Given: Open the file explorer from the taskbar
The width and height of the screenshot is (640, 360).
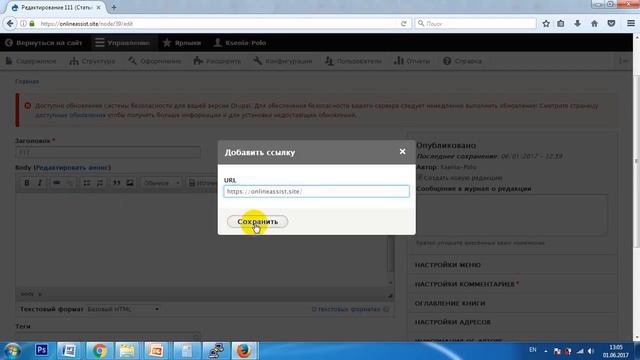Looking at the screenshot, I should 127,351.
